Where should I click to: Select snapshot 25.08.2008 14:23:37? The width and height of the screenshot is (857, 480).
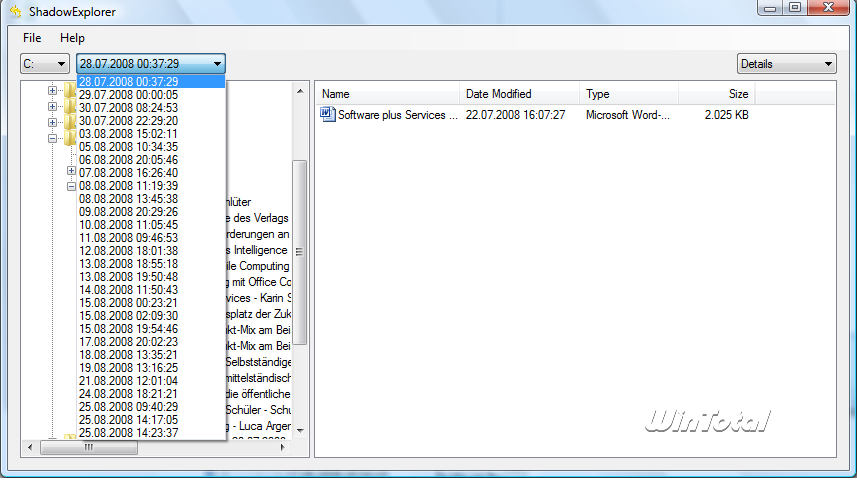(x=151, y=433)
